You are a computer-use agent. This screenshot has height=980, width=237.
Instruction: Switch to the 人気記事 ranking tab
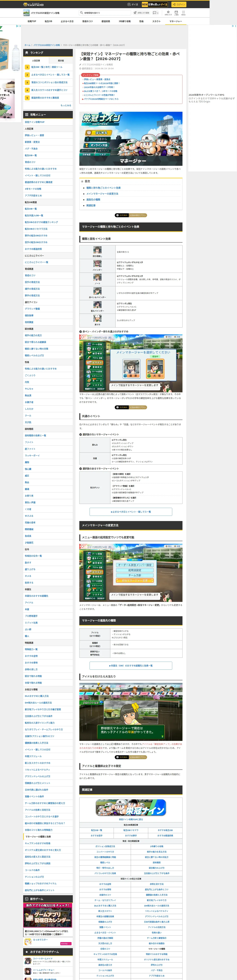(36, 60)
